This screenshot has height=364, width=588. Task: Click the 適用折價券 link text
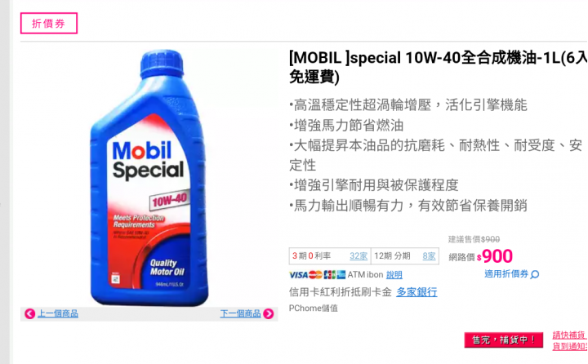tap(506, 274)
